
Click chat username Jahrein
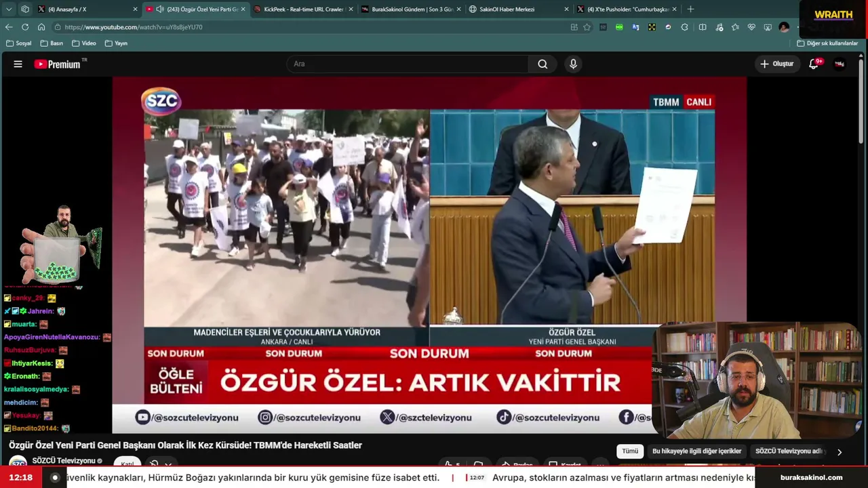point(41,311)
